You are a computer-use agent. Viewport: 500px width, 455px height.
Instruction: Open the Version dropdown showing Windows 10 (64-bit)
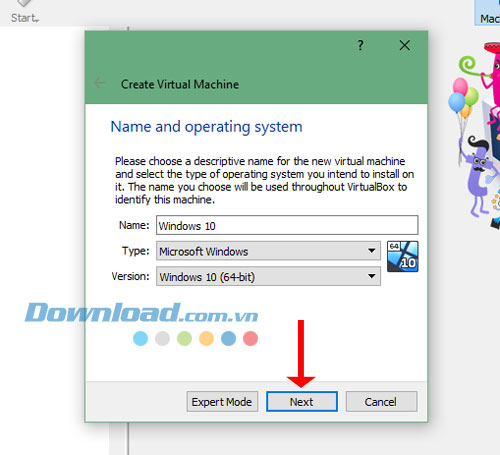268,276
